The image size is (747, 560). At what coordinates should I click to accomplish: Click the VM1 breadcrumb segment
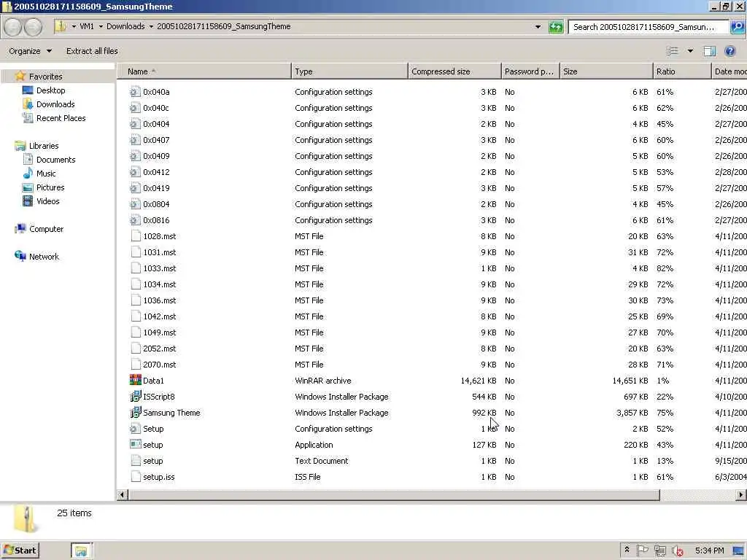[x=87, y=27]
